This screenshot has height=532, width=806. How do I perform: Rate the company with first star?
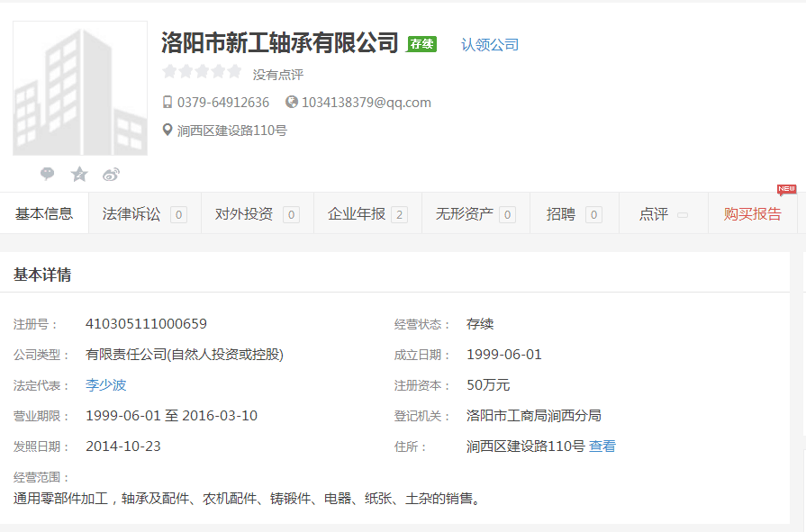click(169, 72)
